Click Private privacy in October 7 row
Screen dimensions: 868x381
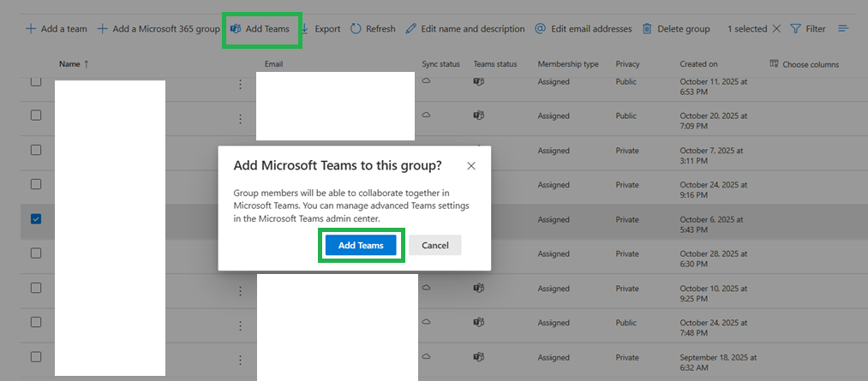click(627, 151)
